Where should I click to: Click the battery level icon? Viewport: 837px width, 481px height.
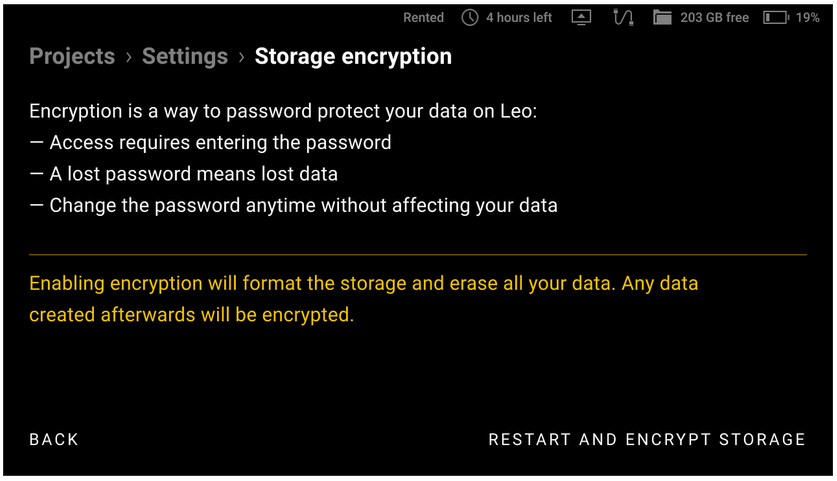(x=775, y=18)
